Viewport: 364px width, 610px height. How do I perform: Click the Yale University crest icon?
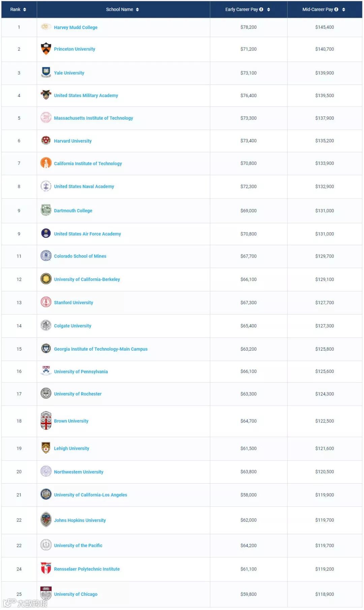tap(46, 72)
